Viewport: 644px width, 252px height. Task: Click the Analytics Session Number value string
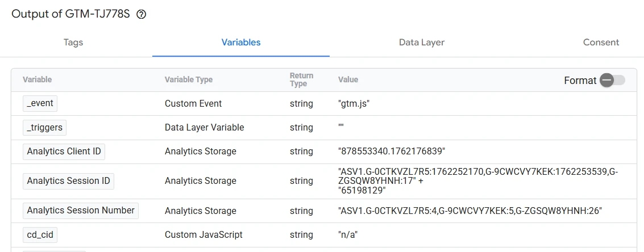[470, 211]
